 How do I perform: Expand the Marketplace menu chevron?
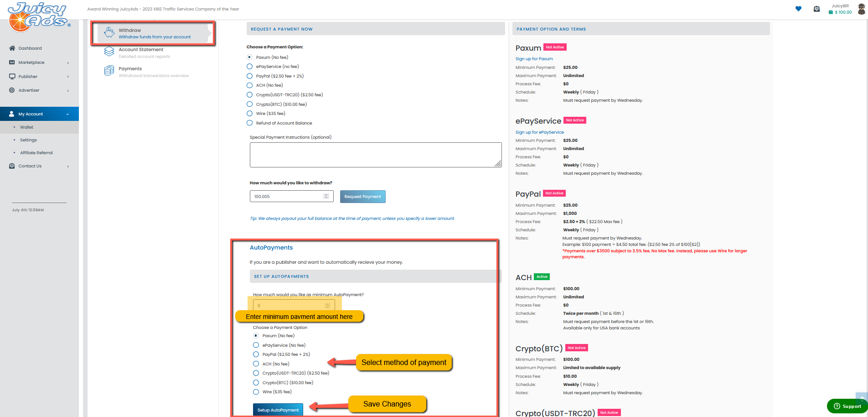pos(68,63)
